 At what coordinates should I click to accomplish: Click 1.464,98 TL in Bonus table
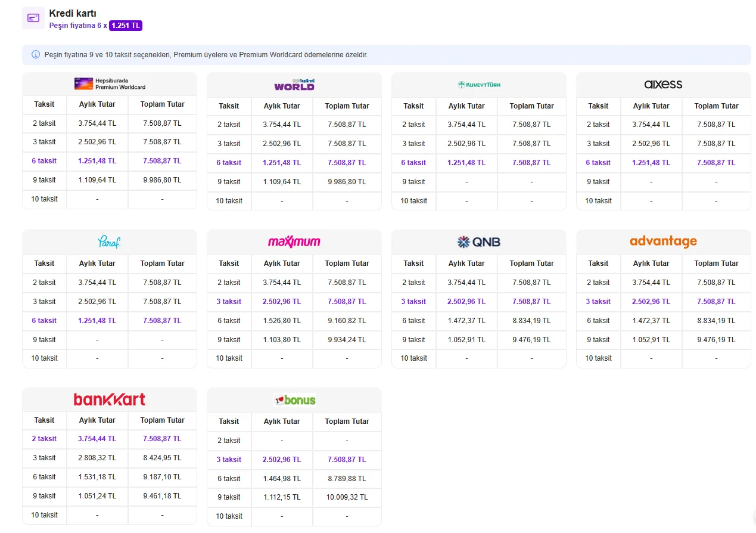[x=282, y=479]
